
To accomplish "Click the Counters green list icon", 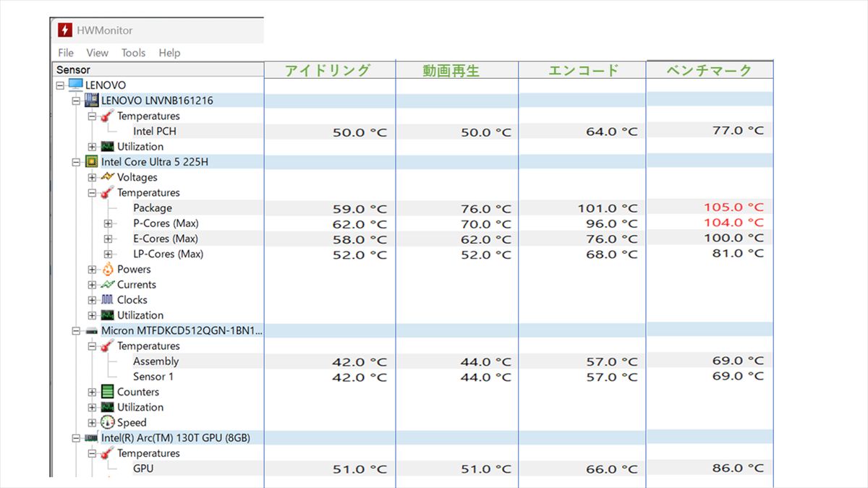I will (x=107, y=392).
